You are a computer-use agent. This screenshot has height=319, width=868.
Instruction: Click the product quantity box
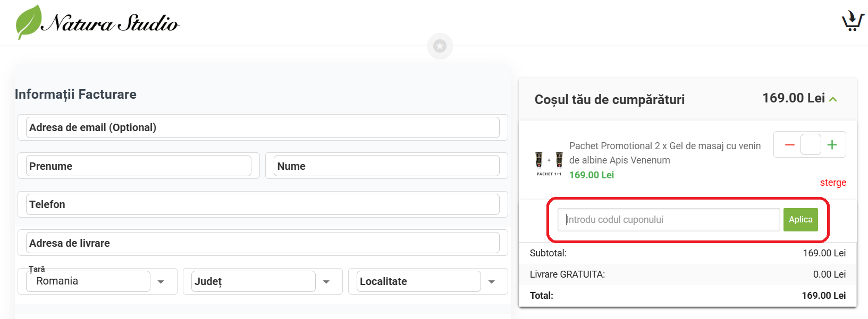(x=811, y=145)
